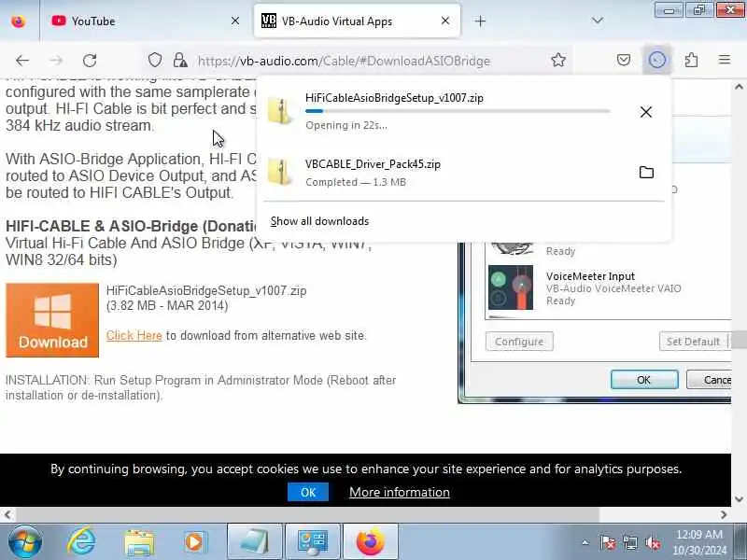Screen dimensions: 747x560
Task: Open the Firefox hamburger menu
Action: (725, 60)
